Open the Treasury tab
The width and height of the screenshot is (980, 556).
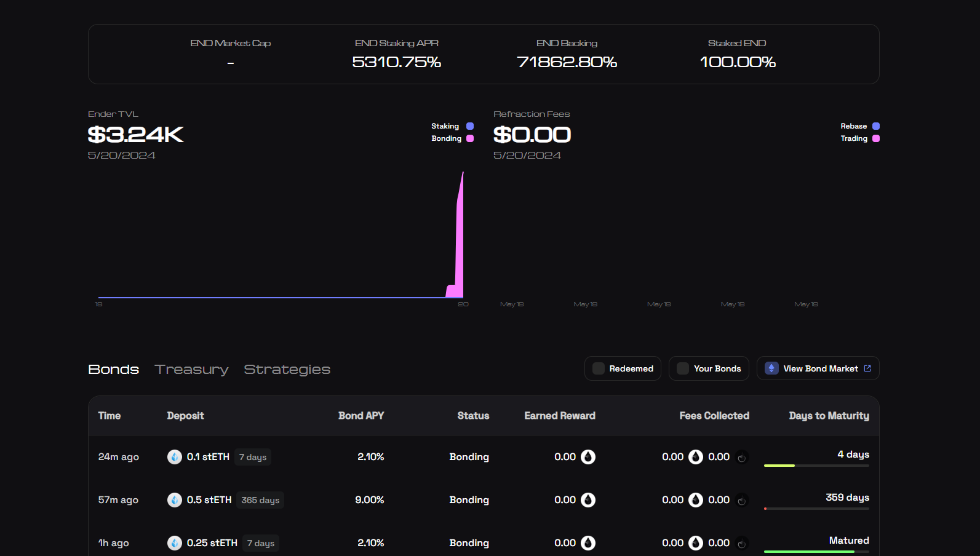click(191, 370)
